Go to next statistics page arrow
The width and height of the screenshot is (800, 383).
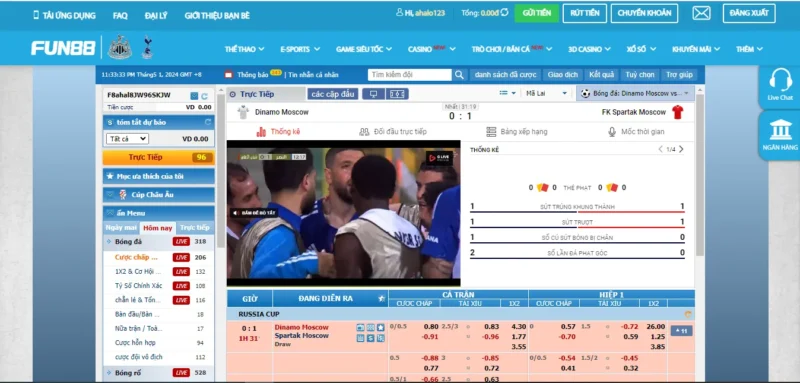[681, 149]
